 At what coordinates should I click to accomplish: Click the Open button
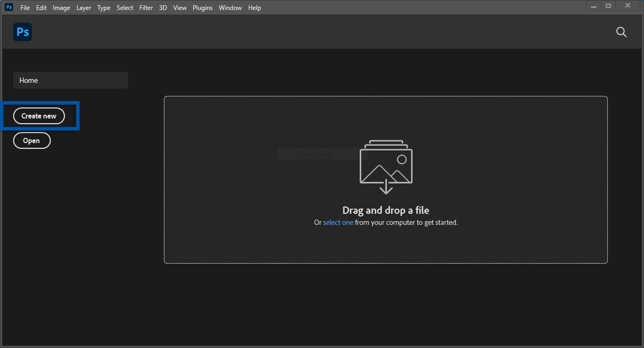[31, 140]
